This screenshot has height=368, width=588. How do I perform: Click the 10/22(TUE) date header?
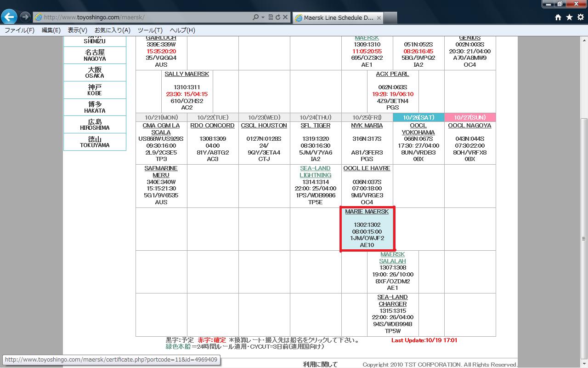(x=213, y=117)
